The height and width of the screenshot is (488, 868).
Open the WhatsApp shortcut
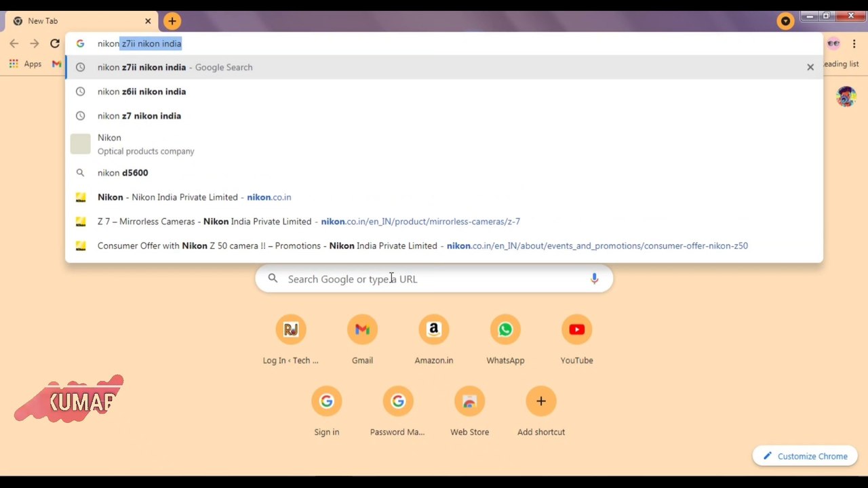click(x=505, y=340)
